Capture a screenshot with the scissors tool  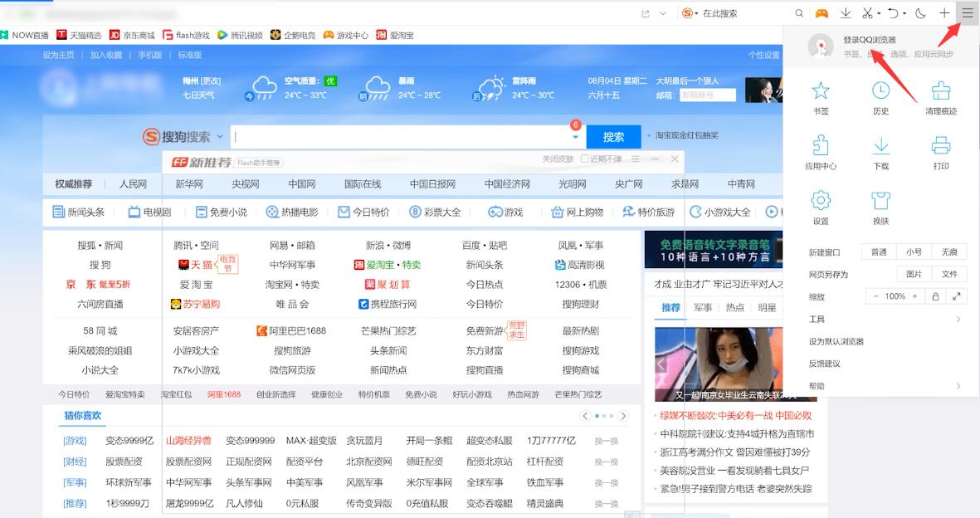click(867, 13)
